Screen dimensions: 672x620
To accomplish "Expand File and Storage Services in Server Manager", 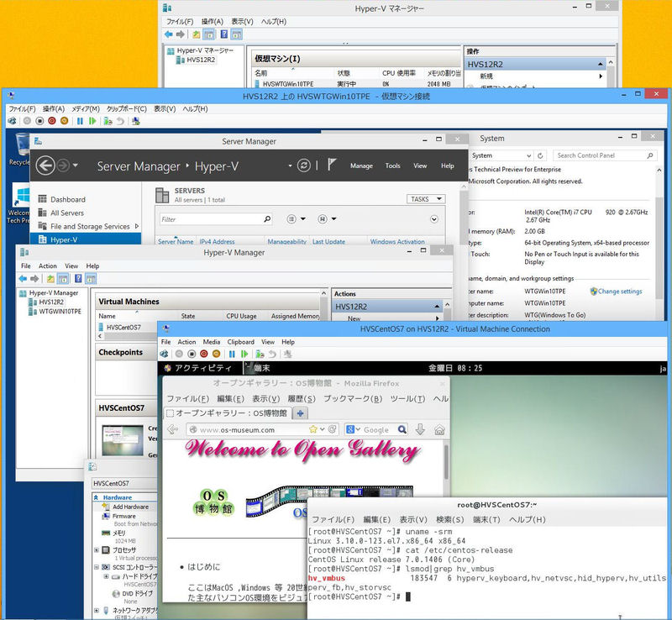I will click(x=137, y=226).
